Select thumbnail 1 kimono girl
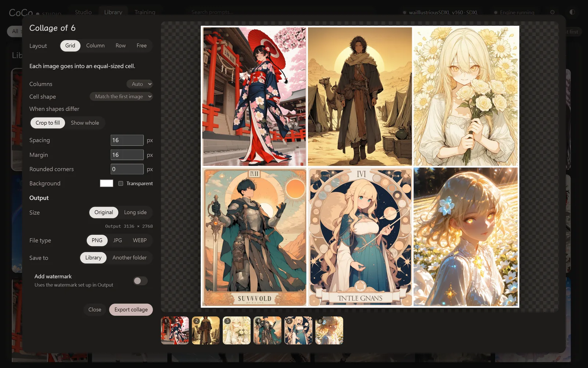588x368 pixels. coord(175,330)
